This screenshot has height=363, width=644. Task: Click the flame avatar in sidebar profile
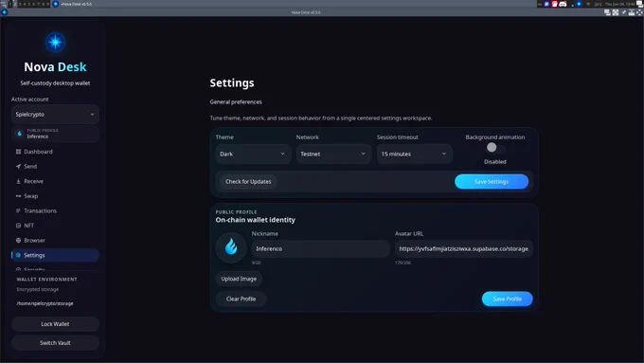[19, 134]
